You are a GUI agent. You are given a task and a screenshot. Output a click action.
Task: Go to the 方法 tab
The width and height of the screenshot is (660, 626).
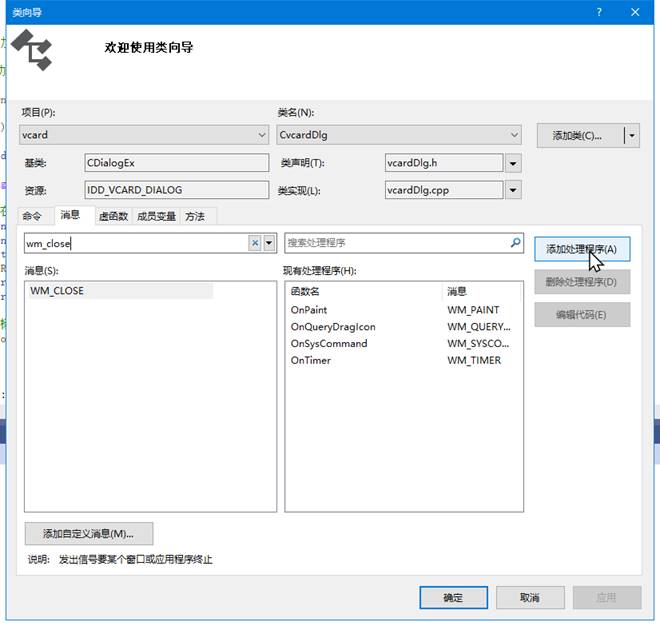(x=195, y=216)
